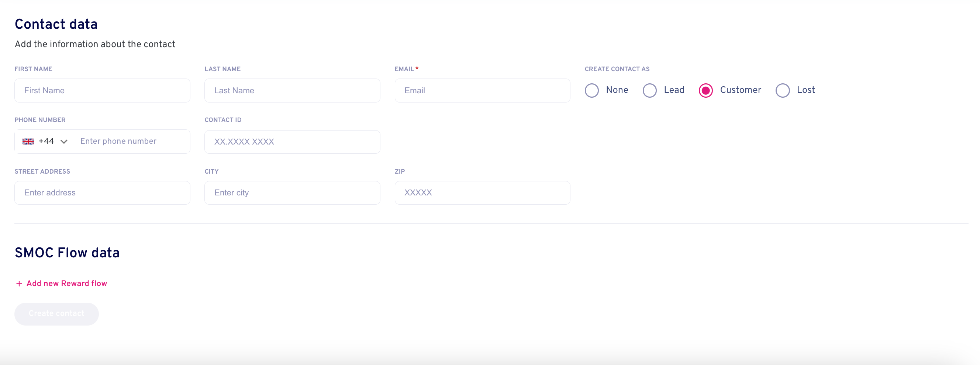Click the Enter phone number field

(x=131, y=142)
